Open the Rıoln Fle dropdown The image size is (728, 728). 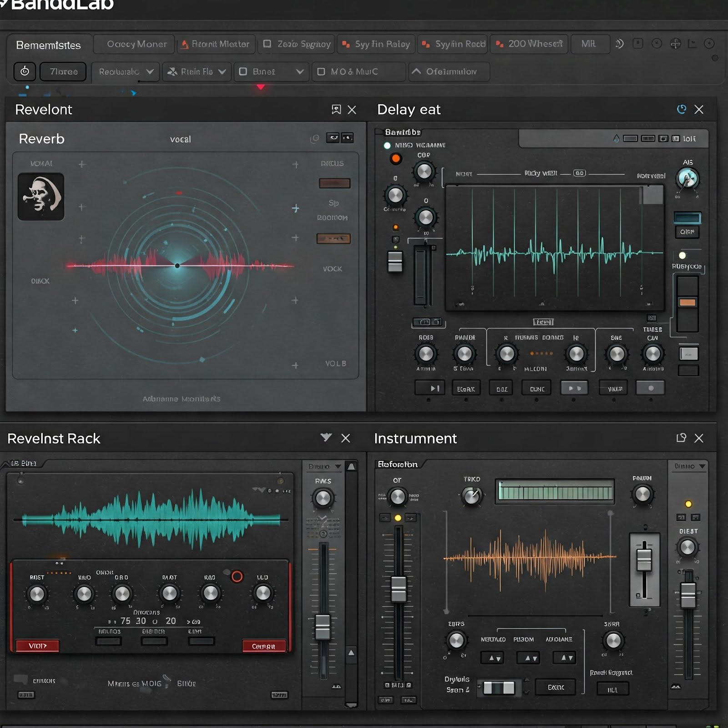point(196,72)
